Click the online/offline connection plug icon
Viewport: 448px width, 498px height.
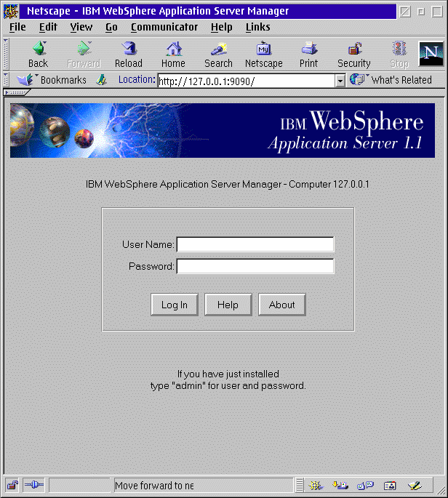(33, 485)
